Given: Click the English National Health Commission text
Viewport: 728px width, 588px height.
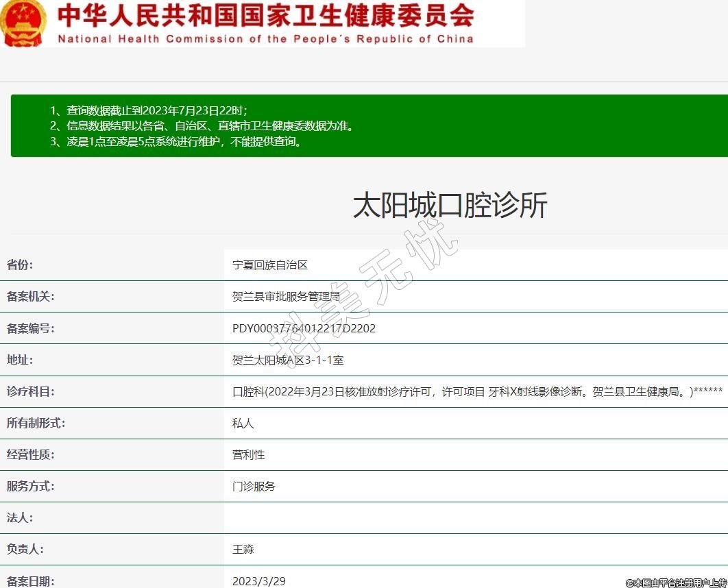Looking at the screenshot, I should [x=265, y=39].
